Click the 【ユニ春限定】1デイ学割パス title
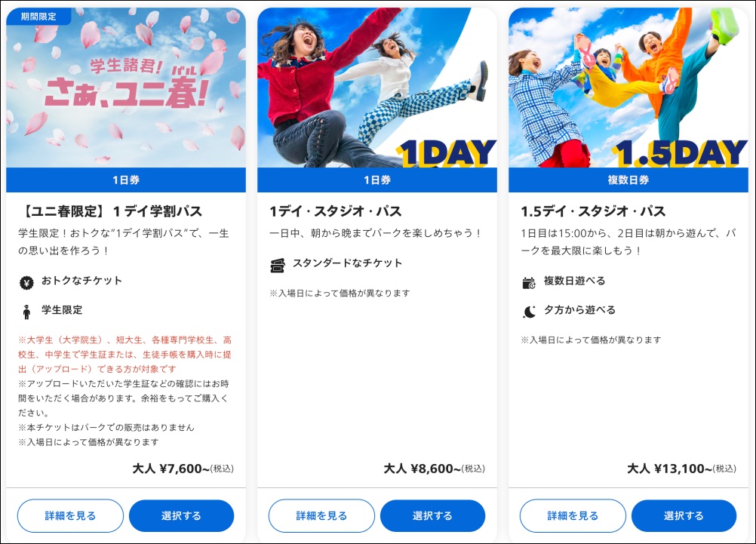 click(110, 211)
